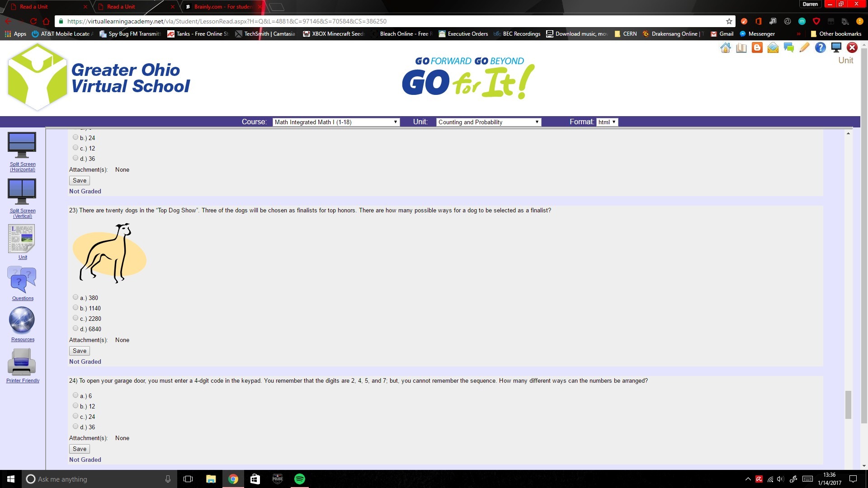The image size is (868, 488).
Task: Open Split Screen Horizontal view icon
Action: [x=22, y=145]
